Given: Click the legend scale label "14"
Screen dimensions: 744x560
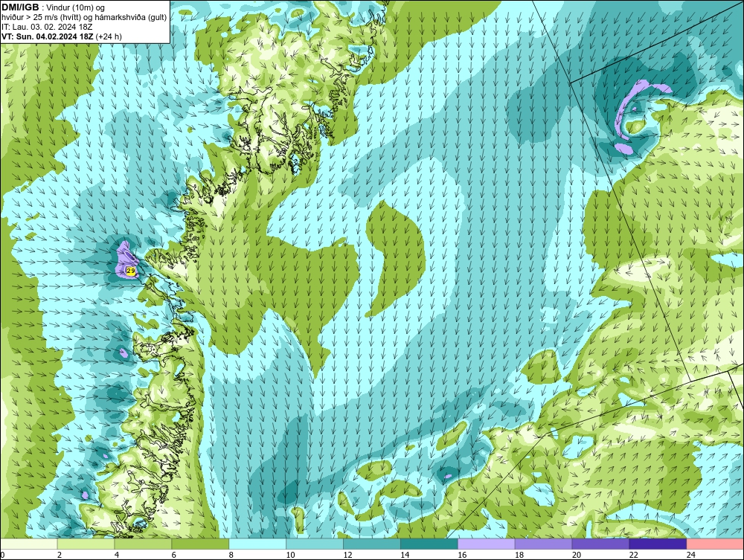Looking at the screenshot, I should [405, 555].
